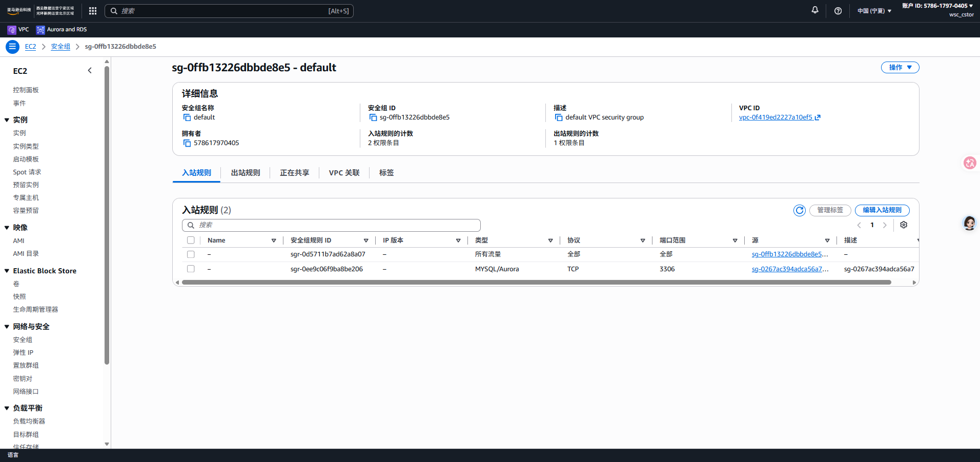Sort by 安全组规则 ID column
Image resolution: width=980 pixels, height=462 pixels.
(x=366, y=240)
